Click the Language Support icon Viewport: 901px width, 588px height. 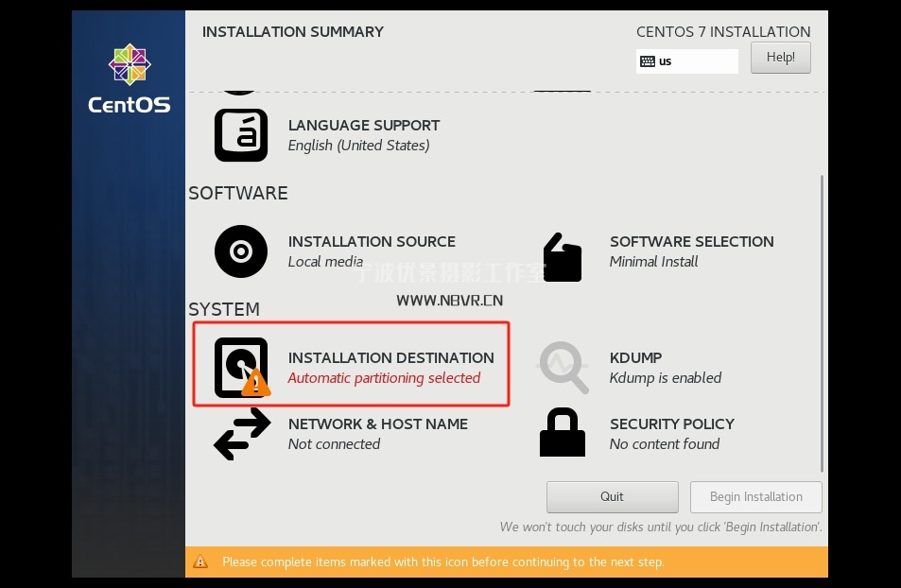coord(241,135)
